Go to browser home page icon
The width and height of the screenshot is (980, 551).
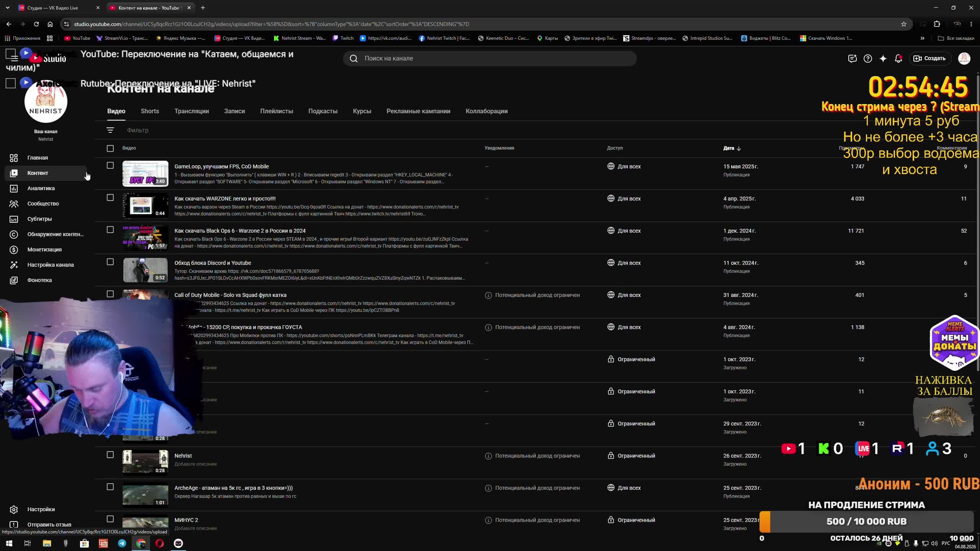[x=50, y=24]
